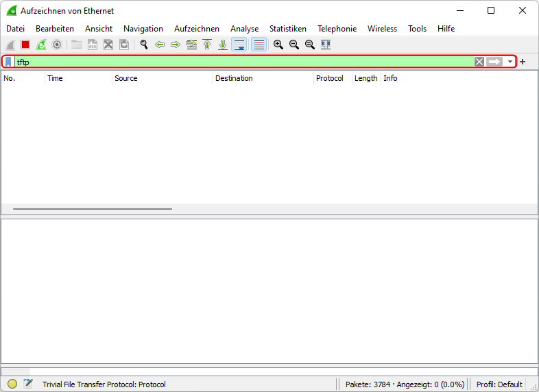The image size is (539, 392).
Task: Go back to previous packet arrow
Action: click(160, 45)
